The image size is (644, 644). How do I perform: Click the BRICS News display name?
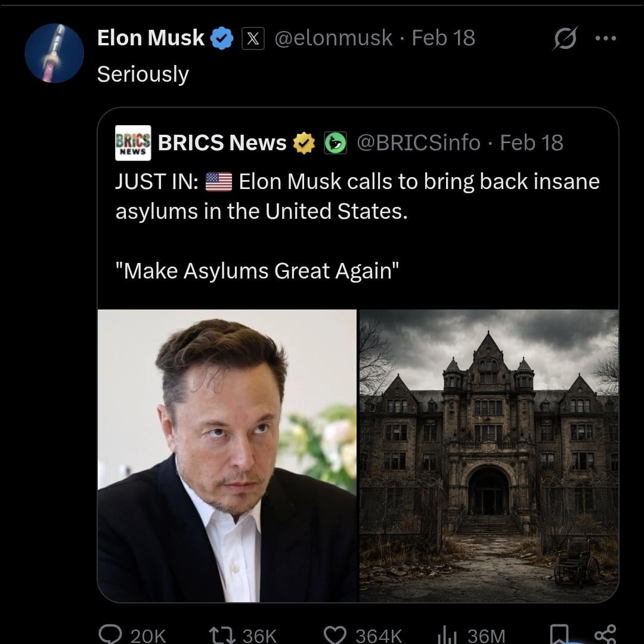(222, 143)
